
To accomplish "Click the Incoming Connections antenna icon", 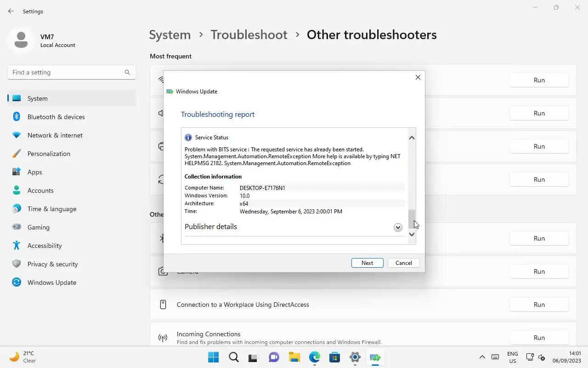I will (163, 338).
